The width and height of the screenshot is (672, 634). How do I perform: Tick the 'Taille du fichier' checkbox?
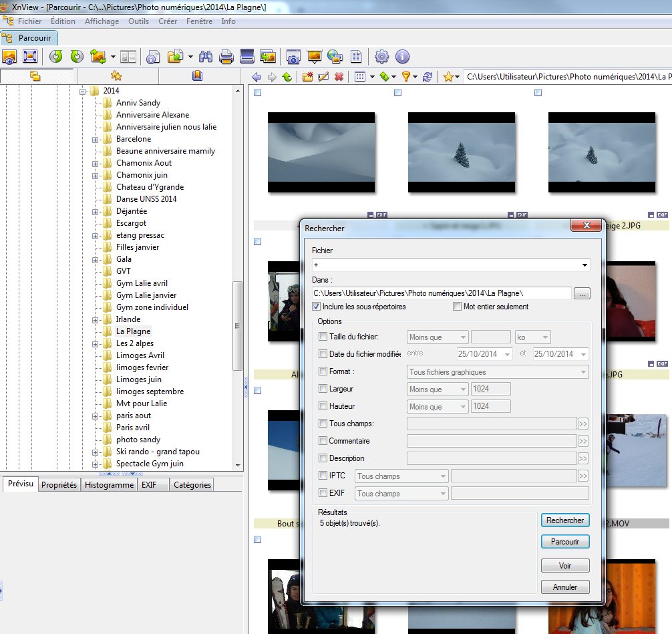point(323,337)
